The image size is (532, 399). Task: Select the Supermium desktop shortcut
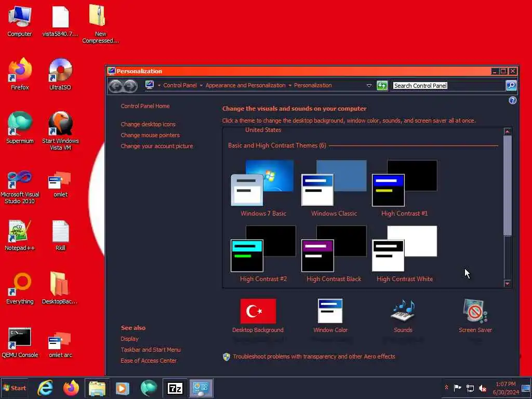(x=20, y=128)
